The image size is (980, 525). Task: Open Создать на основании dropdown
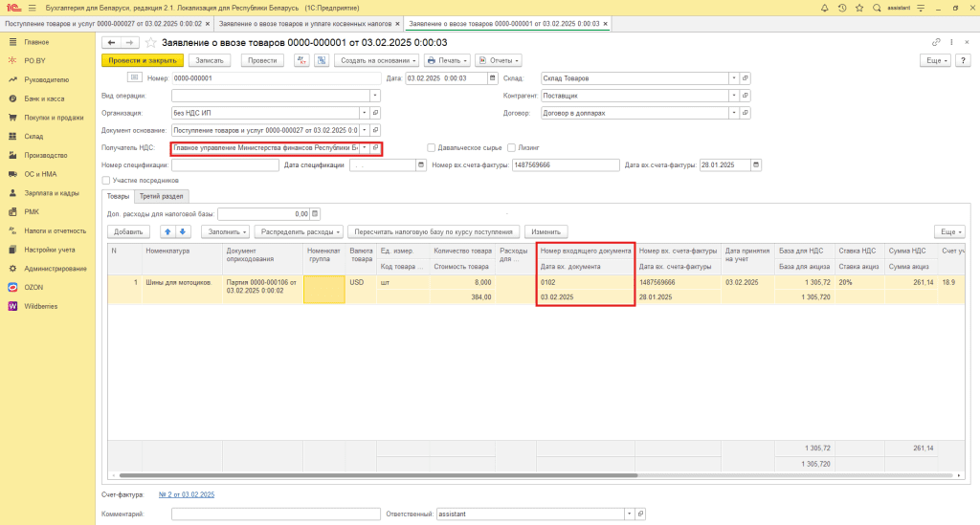[x=376, y=60]
